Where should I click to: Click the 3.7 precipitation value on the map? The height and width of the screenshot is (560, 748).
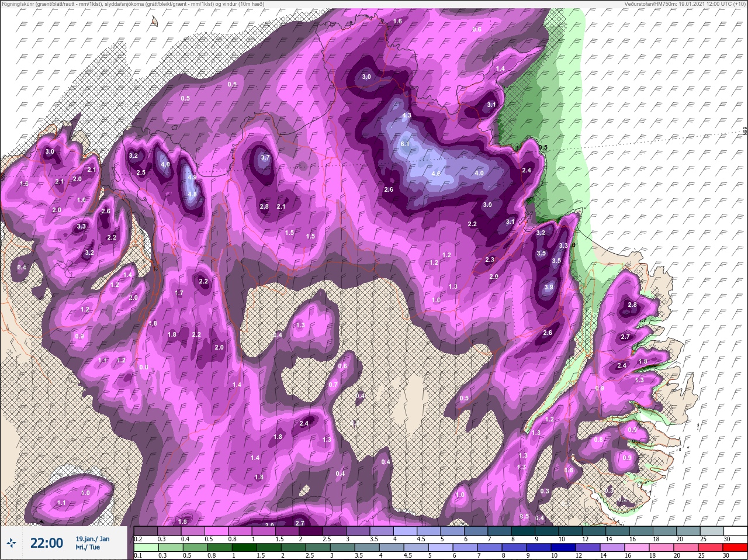pyautogui.click(x=265, y=157)
